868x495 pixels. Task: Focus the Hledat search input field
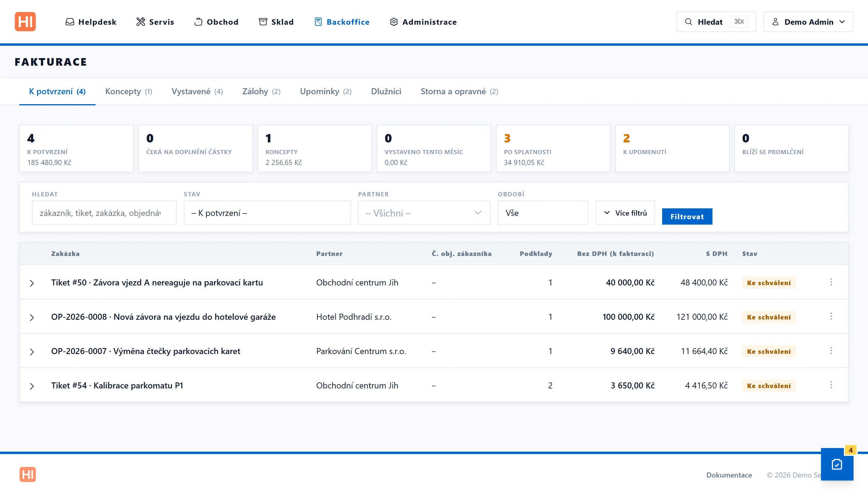(x=104, y=213)
